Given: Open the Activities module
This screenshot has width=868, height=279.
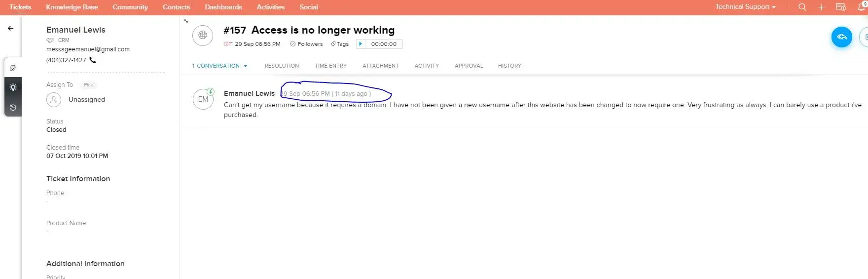Looking at the screenshot, I should coord(271,7).
